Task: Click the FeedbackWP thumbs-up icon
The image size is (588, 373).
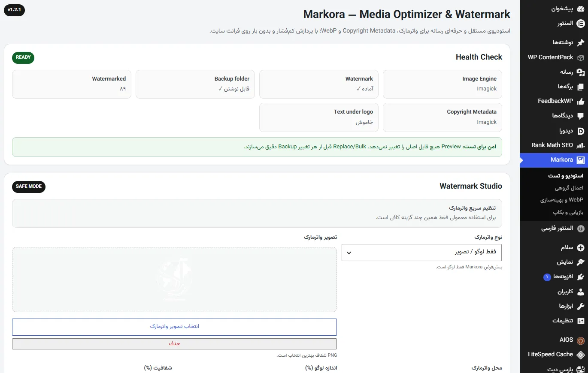Action: 581,101
